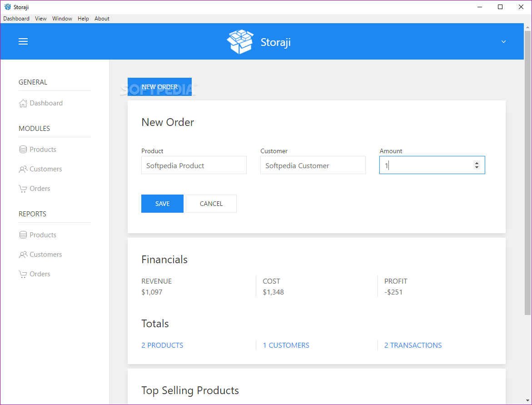Image resolution: width=532 pixels, height=405 pixels.
Task: Click the New Order heading
Action: click(168, 122)
